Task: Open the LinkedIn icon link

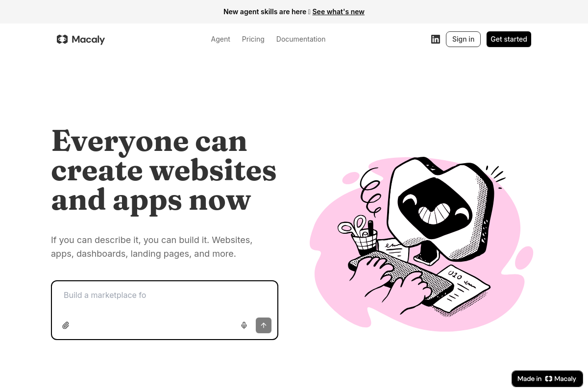Action: point(436,39)
